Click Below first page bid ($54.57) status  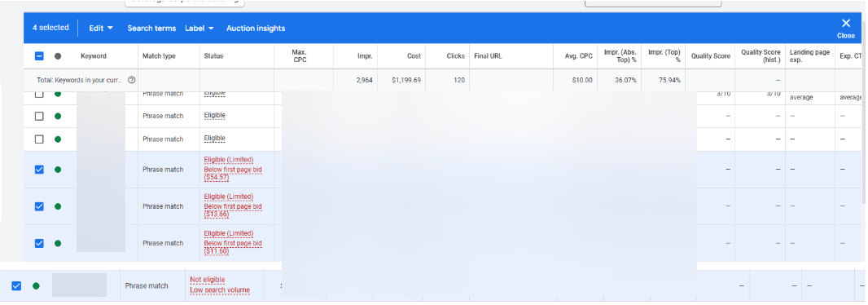233,174
